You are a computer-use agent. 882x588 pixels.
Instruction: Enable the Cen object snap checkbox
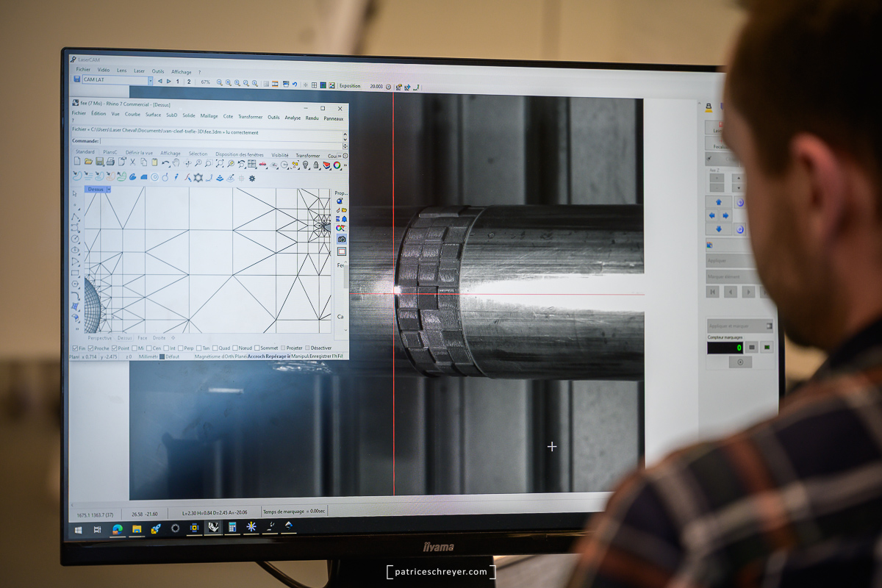pyautogui.click(x=148, y=348)
